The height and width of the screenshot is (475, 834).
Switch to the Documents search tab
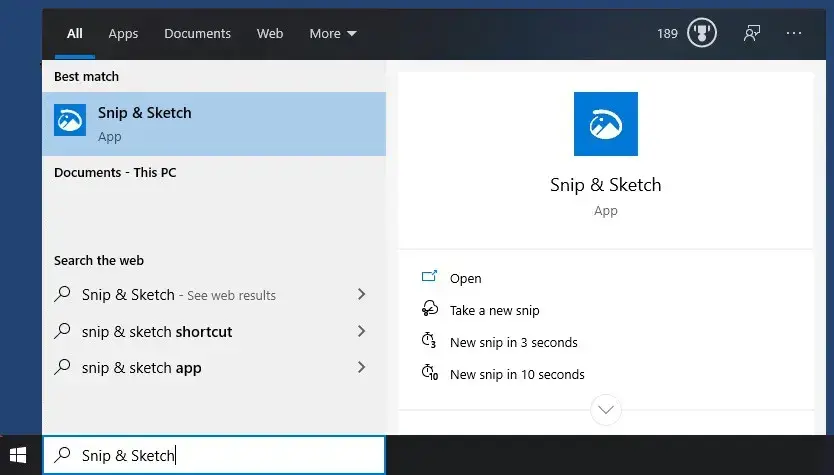pyautogui.click(x=197, y=34)
